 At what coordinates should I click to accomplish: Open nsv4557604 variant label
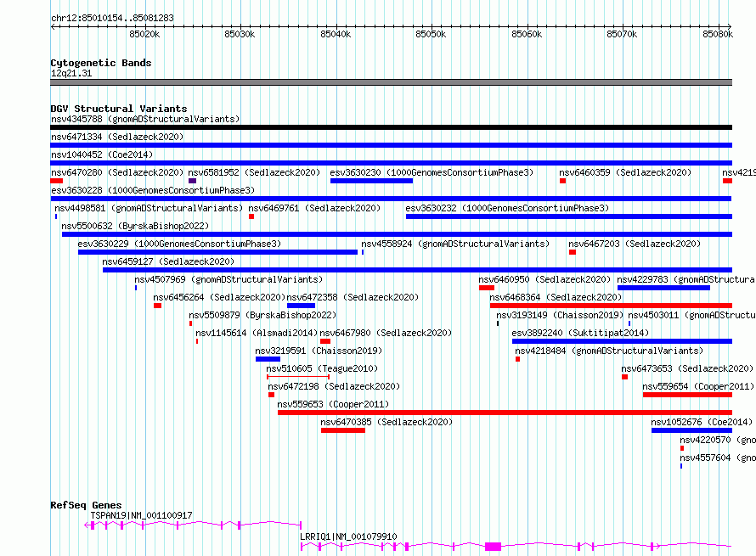coord(718,458)
